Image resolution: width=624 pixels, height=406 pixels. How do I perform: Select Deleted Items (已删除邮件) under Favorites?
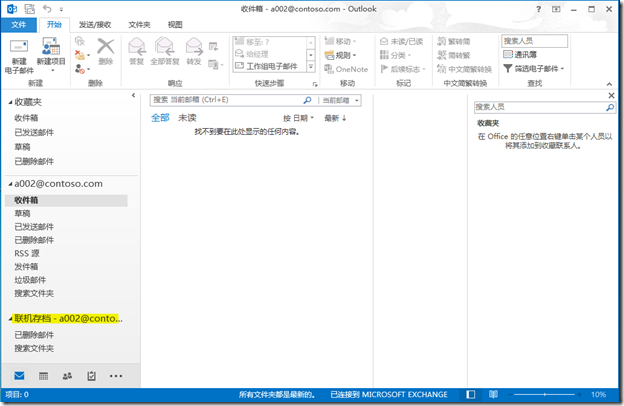[x=34, y=161]
